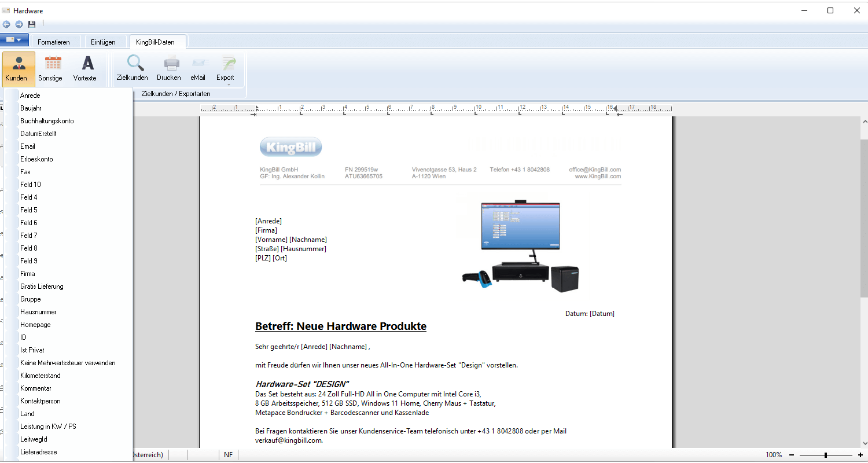
Task: Click the [Firma] placeholder in the address block
Action: click(x=266, y=230)
